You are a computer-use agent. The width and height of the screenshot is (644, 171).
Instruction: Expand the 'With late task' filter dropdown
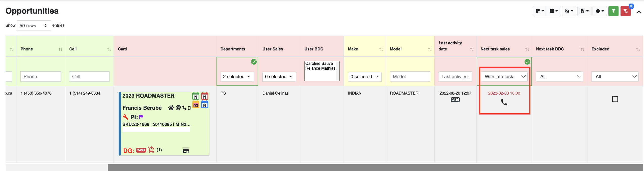pyautogui.click(x=504, y=77)
